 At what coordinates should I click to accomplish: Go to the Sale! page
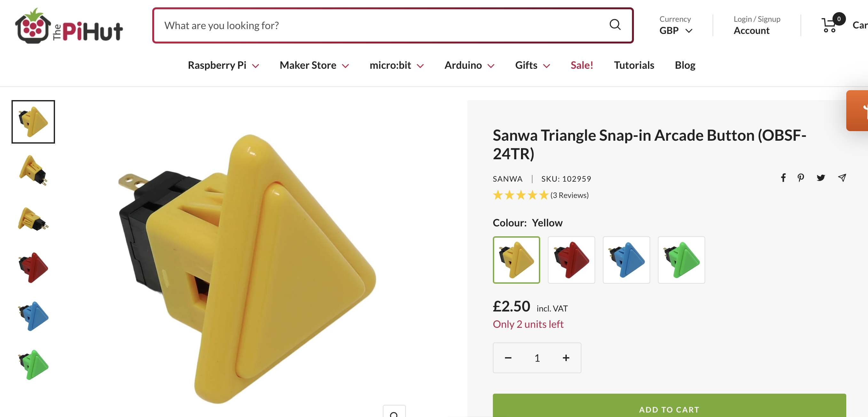pos(581,65)
